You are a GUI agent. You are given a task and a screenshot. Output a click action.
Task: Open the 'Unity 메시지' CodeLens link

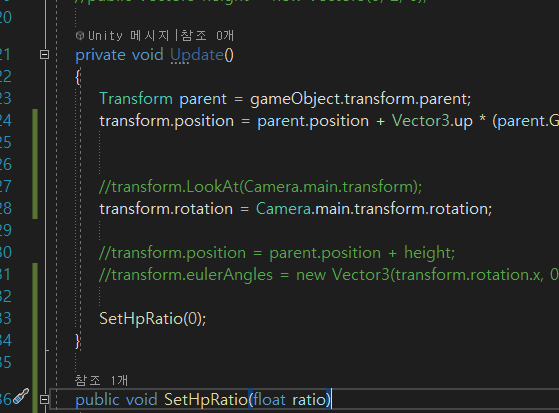point(128,35)
